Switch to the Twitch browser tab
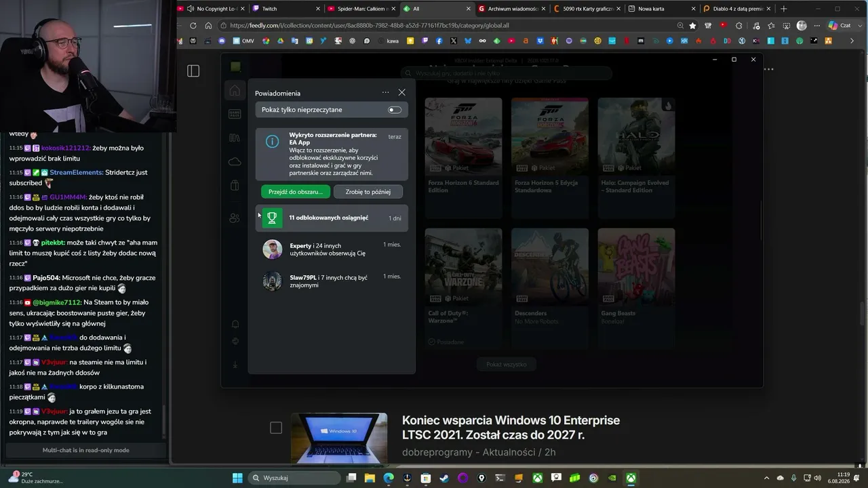Image resolution: width=868 pixels, height=488 pixels. [284, 9]
